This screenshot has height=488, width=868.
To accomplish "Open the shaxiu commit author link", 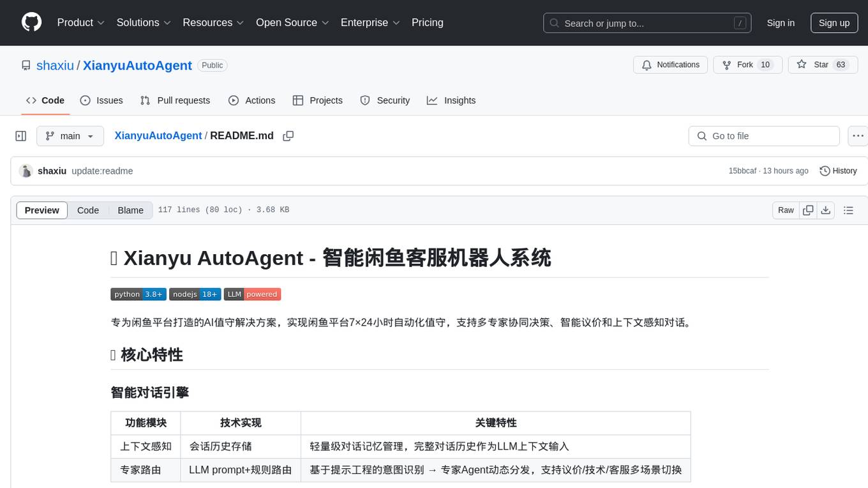I will point(52,171).
